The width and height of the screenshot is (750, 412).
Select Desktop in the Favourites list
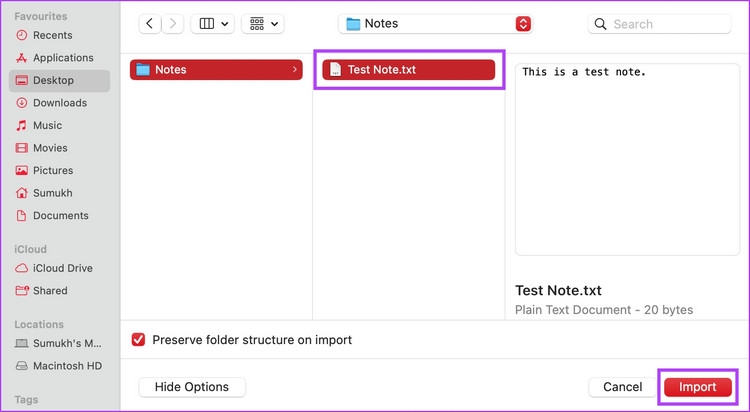point(59,80)
